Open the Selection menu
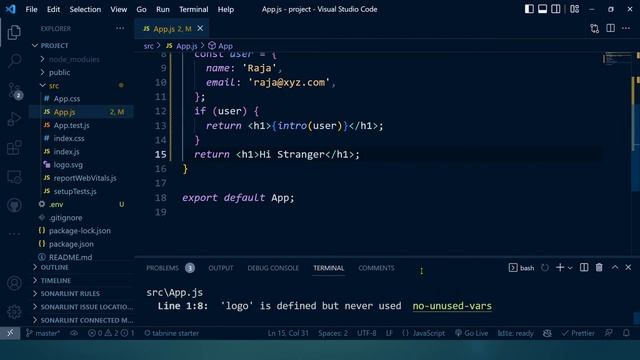The width and height of the screenshot is (640, 360). (x=85, y=9)
